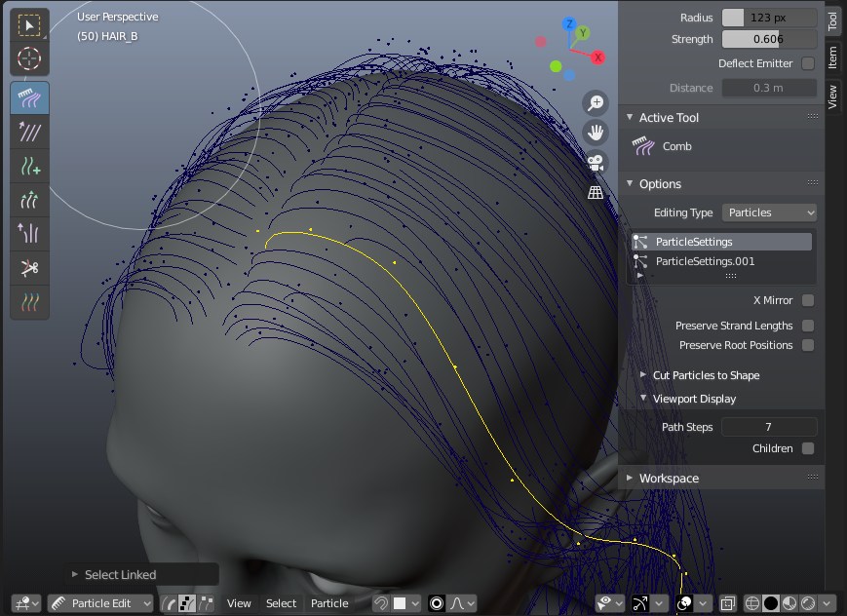
Task: Open the Particle Edit mode dropdown
Action: (101, 603)
